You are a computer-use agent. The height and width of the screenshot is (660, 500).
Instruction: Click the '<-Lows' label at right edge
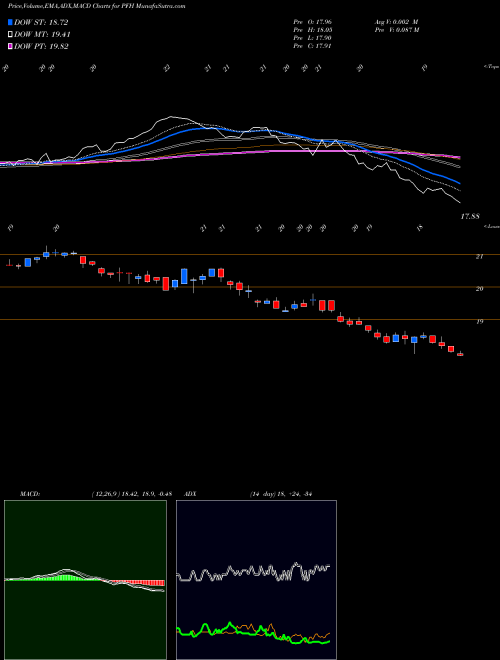tap(491, 226)
